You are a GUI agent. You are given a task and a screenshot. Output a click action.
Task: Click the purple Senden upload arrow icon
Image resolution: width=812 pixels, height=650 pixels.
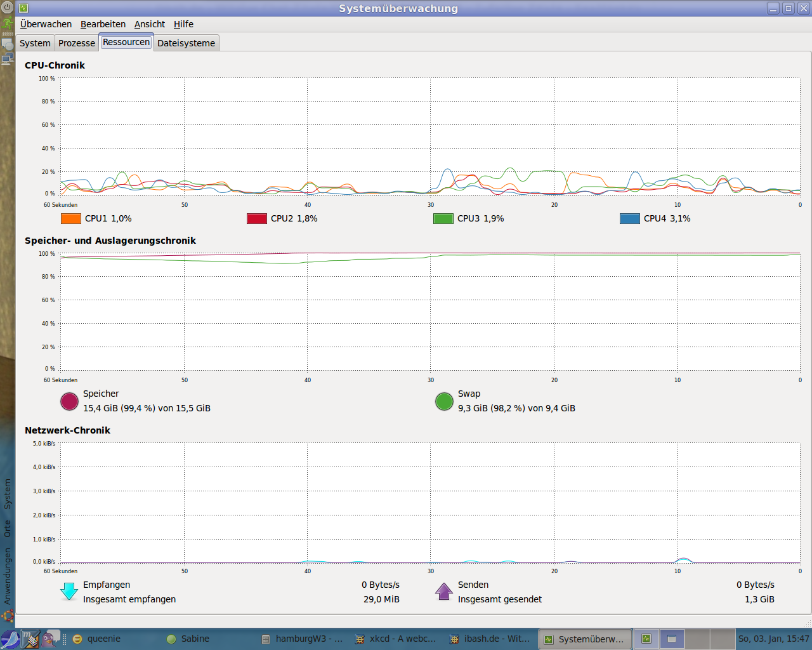(x=444, y=592)
